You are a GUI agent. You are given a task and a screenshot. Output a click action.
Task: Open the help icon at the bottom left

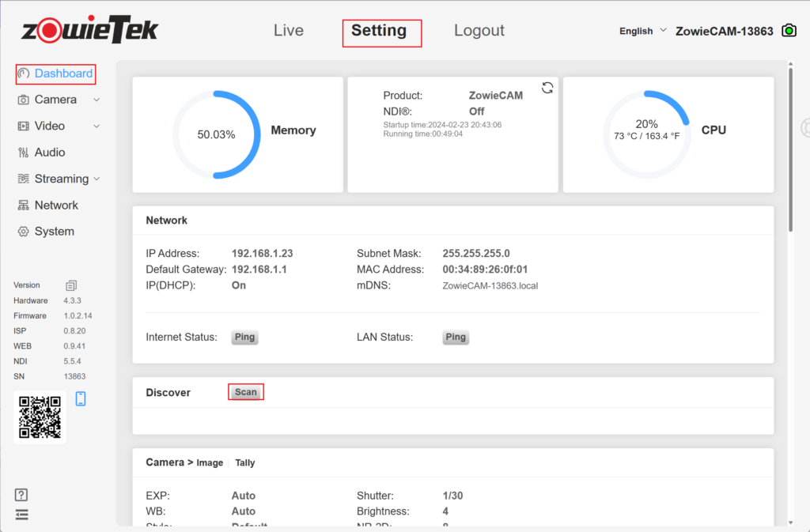click(x=21, y=494)
